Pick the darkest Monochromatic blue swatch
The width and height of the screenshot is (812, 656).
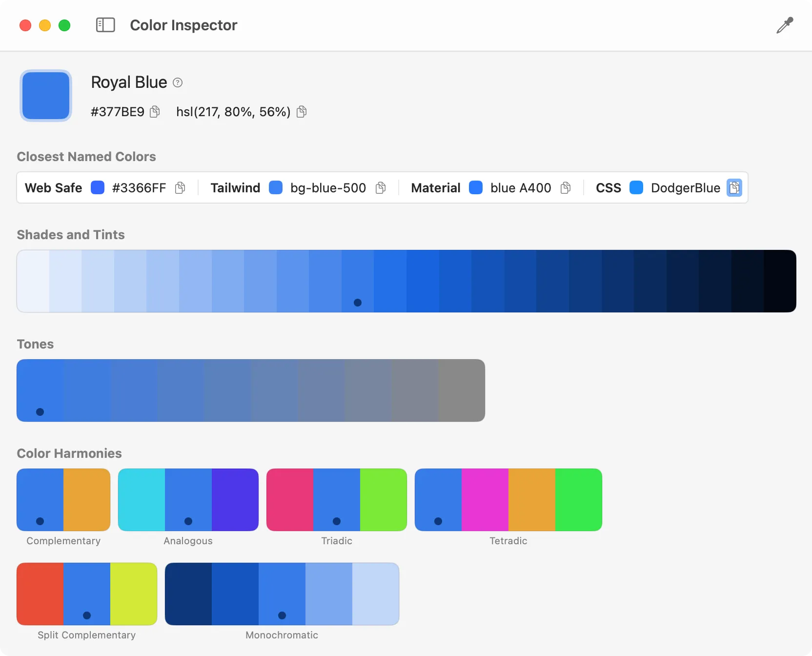(189, 594)
